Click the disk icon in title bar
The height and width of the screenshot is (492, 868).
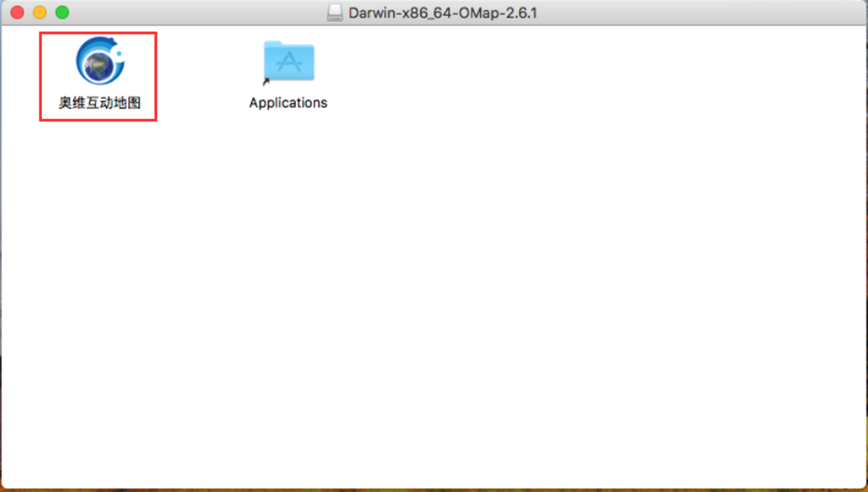[335, 13]
